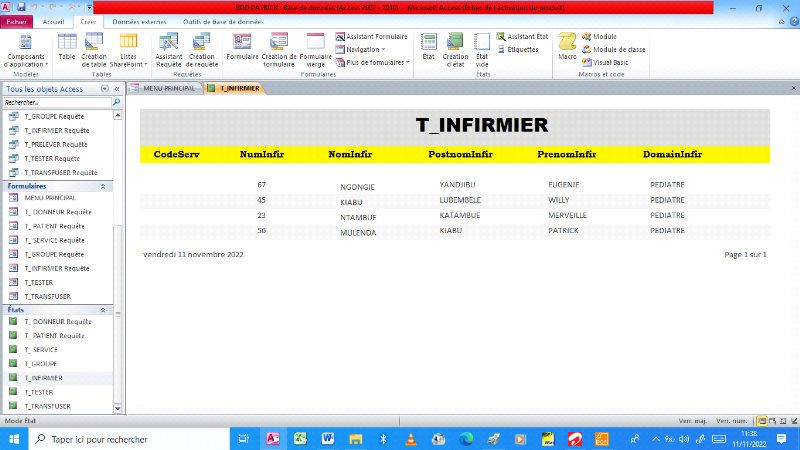Open Étiquettes label wizard
Image resolution: width=800 pixels, height=450 pixels.
[x=517, y=49]
